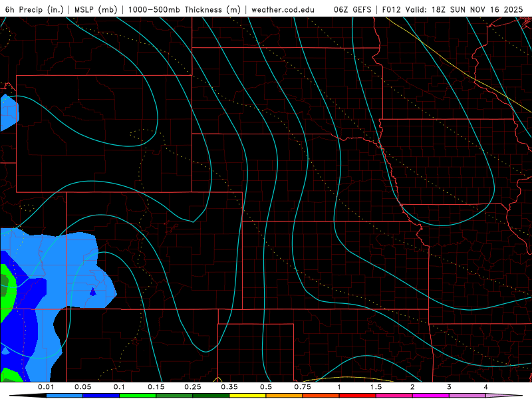532x399 pixels.
Task: Click the 0.01 legend value
Action: (x=46, y=387)
